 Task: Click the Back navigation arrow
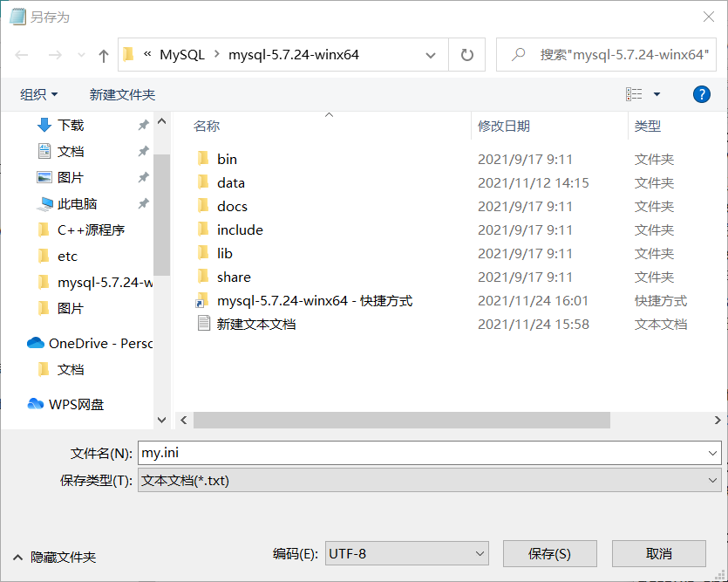pos(21,55)
